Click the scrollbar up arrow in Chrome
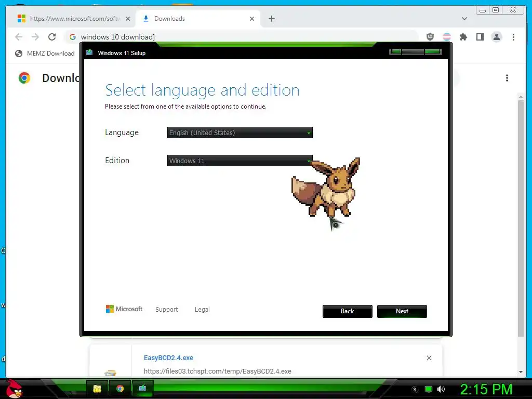532x399 pixels. click(521, 97)
